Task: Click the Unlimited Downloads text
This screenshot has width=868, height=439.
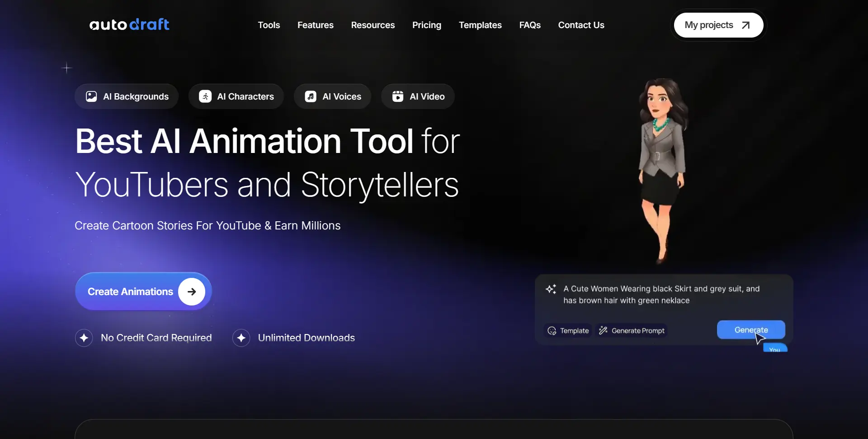Action: 307,338
